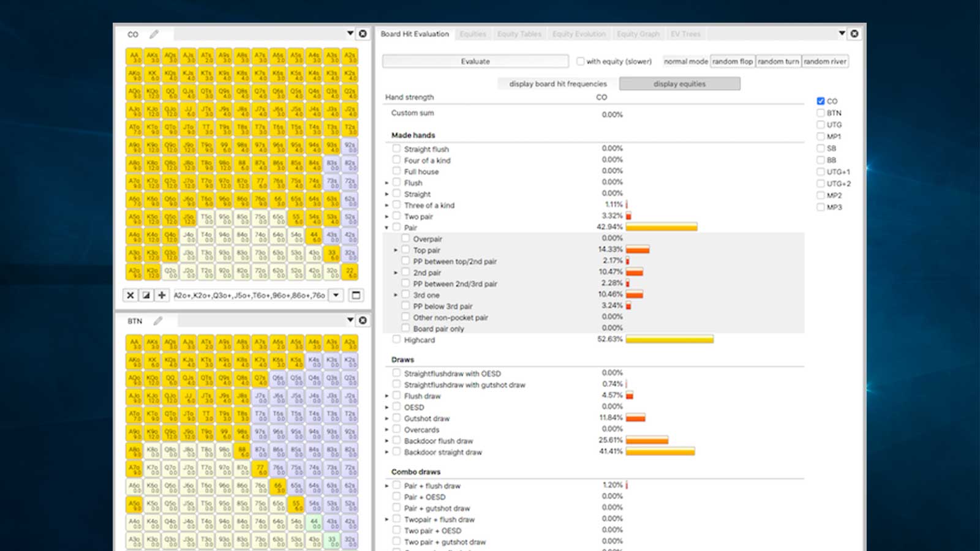This screenshot has height=551, width=980.
Task: Check the MP3 player checkbox
Action: 821,207
